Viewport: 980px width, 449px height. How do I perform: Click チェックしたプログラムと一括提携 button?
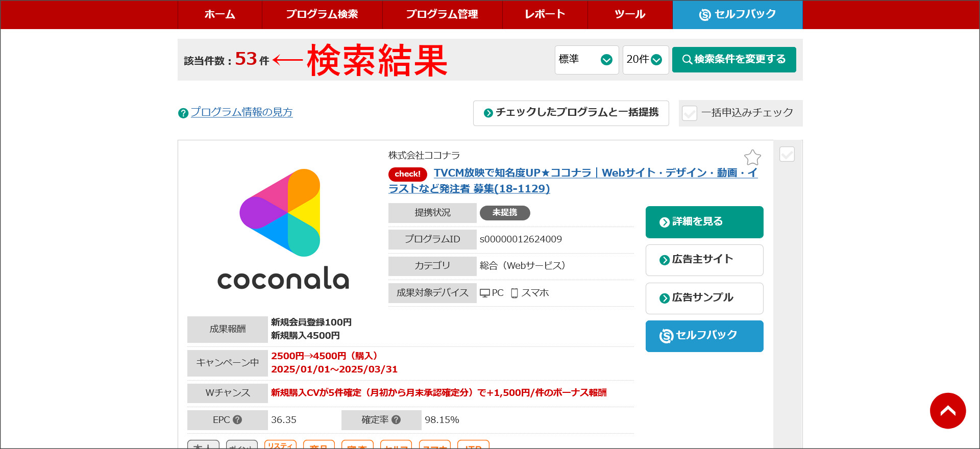571,113
